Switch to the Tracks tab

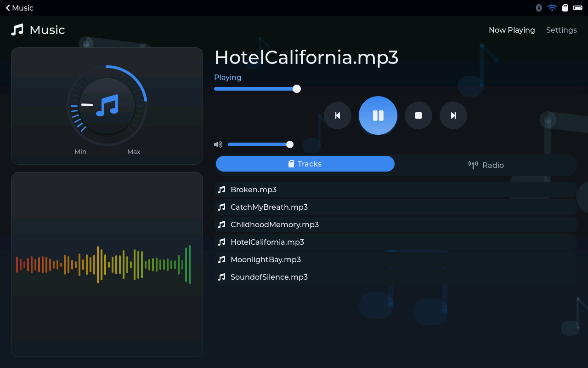tap(305, 164)
